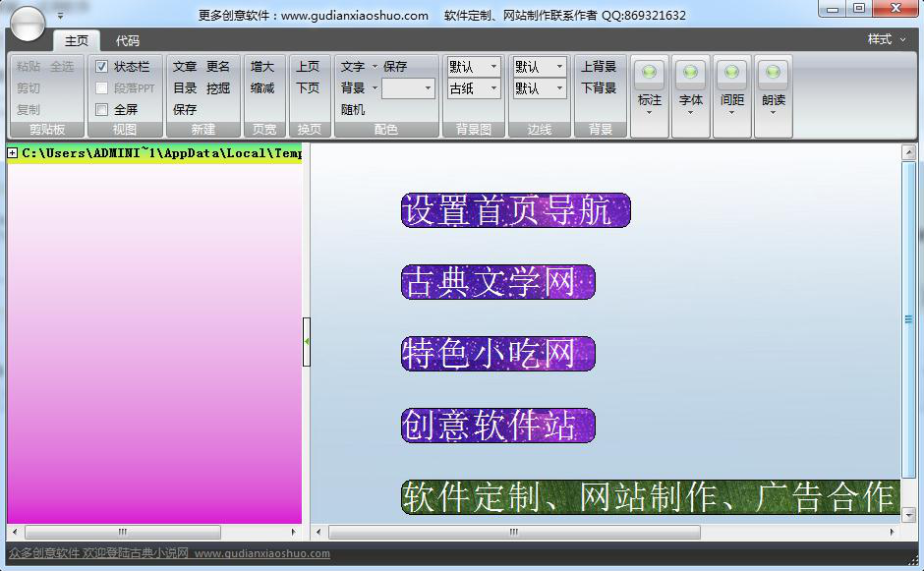Enable the 全屏 fullscreen checkbox
Screen dimensions: 924x571
point(102,110)
